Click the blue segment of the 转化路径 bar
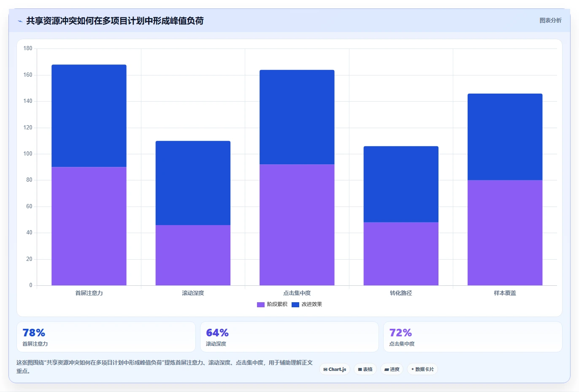The image size is (579, 392). click(x=401, y=184)
